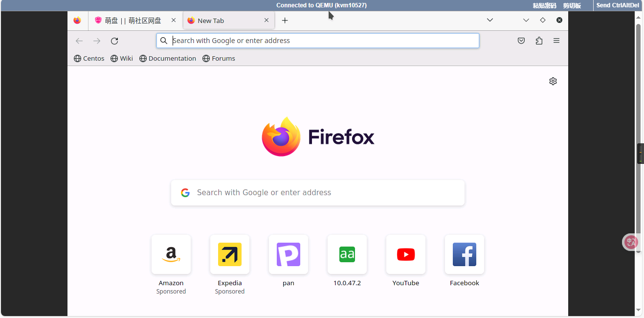Click the scrollbar down arrow
This screenshot has width=644, height=318.
pyautogui.click(x=638, y=310)
